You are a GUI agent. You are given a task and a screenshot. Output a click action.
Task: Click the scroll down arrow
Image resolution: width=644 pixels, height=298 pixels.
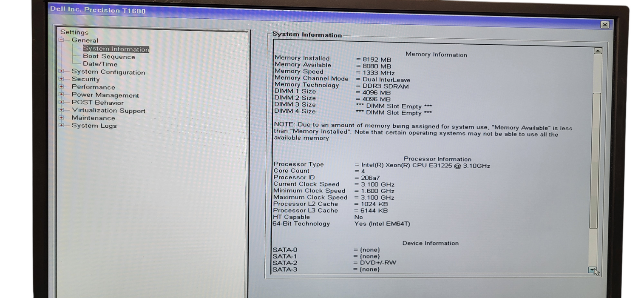593,270
